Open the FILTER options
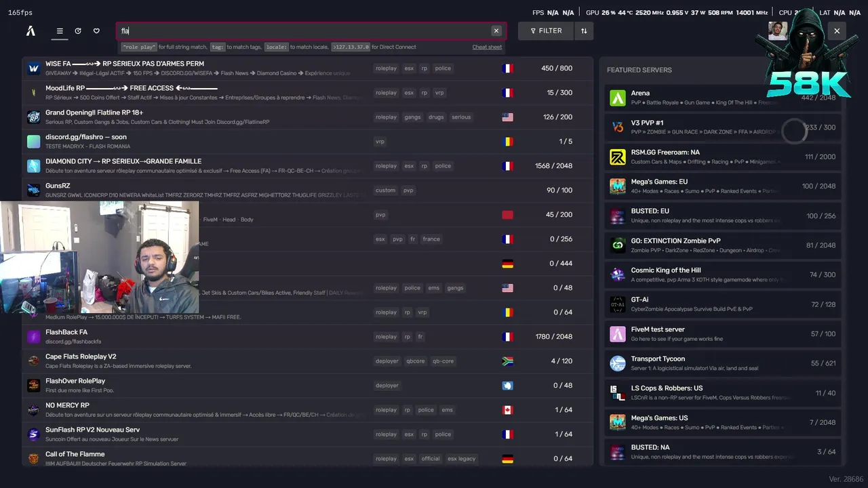 [x=546, y=30]
